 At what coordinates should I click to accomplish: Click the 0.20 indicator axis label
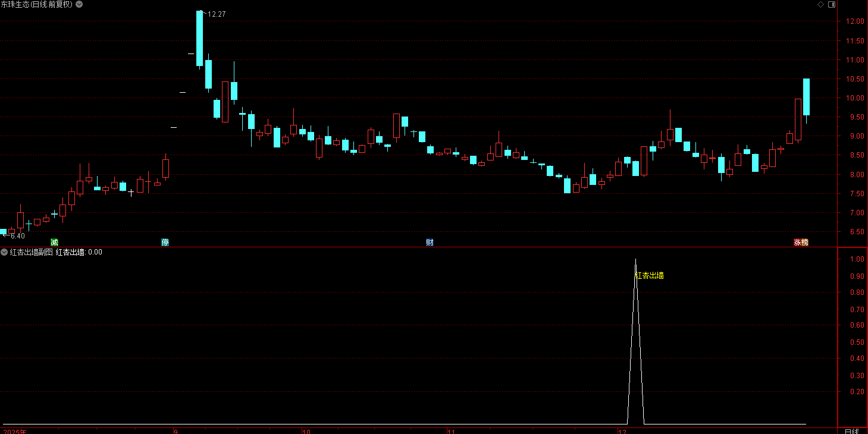[x=857, y=392]
